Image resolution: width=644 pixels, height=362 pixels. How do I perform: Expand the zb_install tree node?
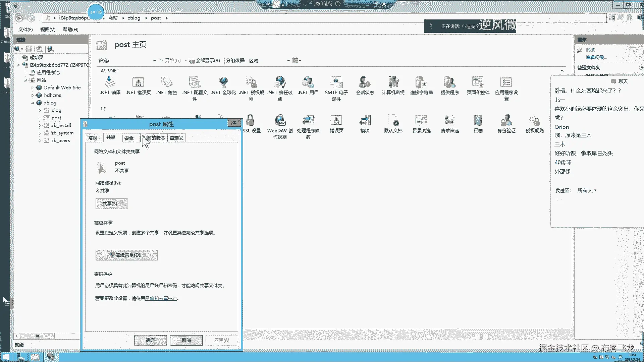[x=40, y=126]
